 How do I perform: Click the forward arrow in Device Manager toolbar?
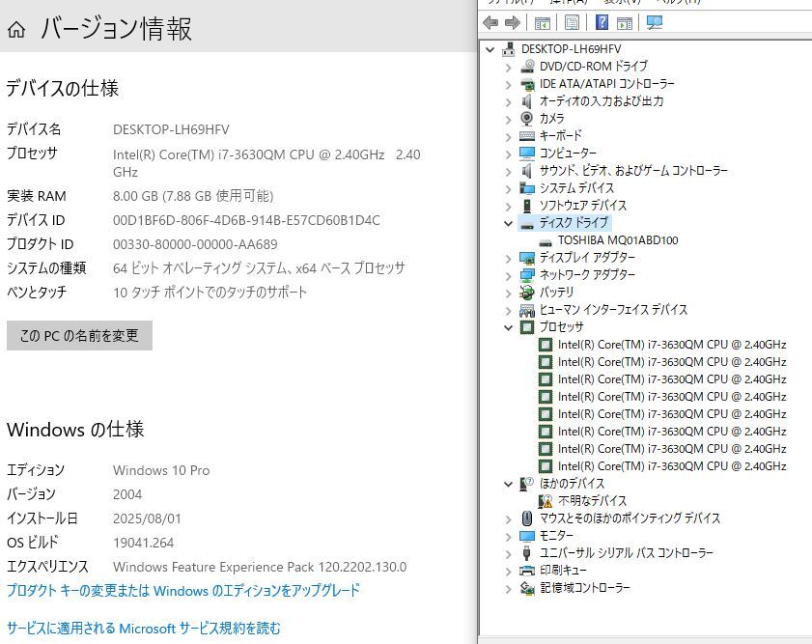[512, 22]
